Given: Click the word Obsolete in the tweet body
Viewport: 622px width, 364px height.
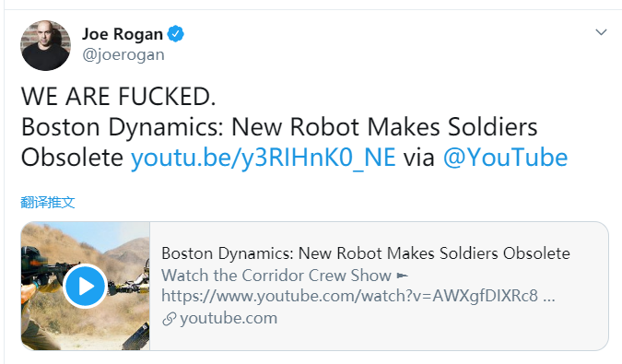Looking at the screenshot, I should [x=72, y=158].
